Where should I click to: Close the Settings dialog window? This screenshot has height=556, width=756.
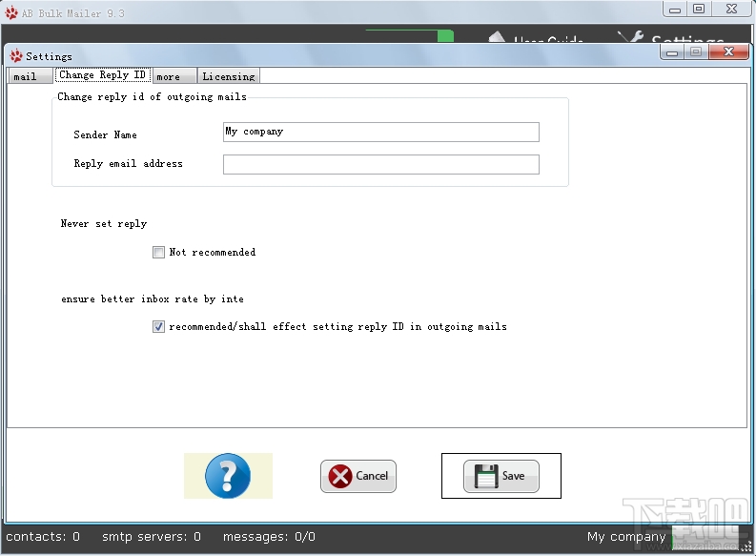tap(729, 51)
